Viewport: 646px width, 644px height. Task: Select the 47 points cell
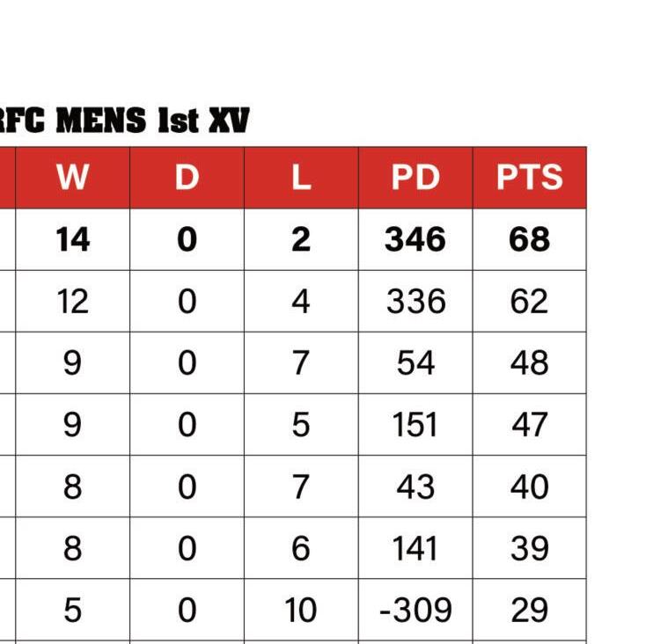click(529, 425)
